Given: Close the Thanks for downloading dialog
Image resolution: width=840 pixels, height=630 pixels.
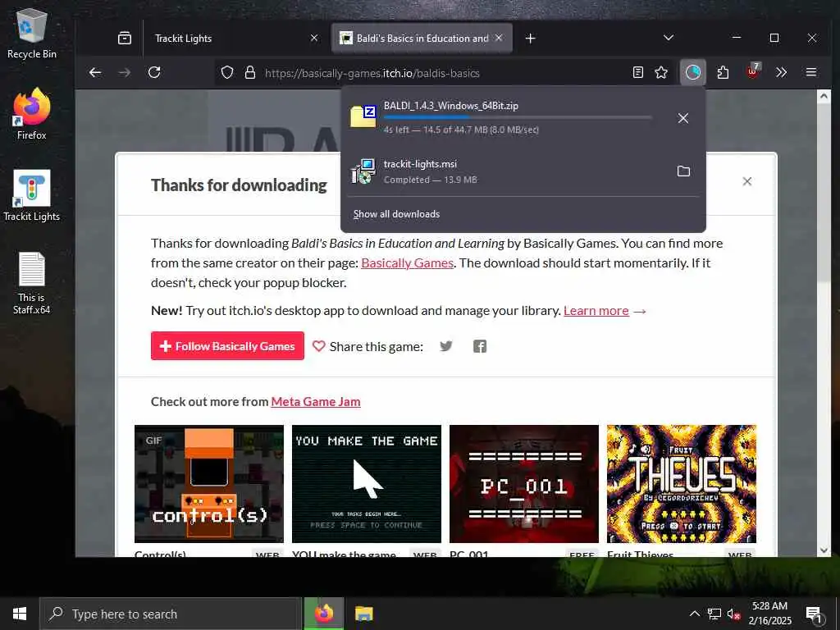Looking at the screenshot, I should 746,181.
